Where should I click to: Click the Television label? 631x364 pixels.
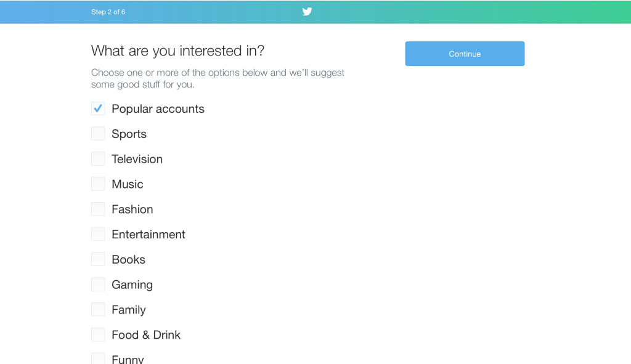137,159
